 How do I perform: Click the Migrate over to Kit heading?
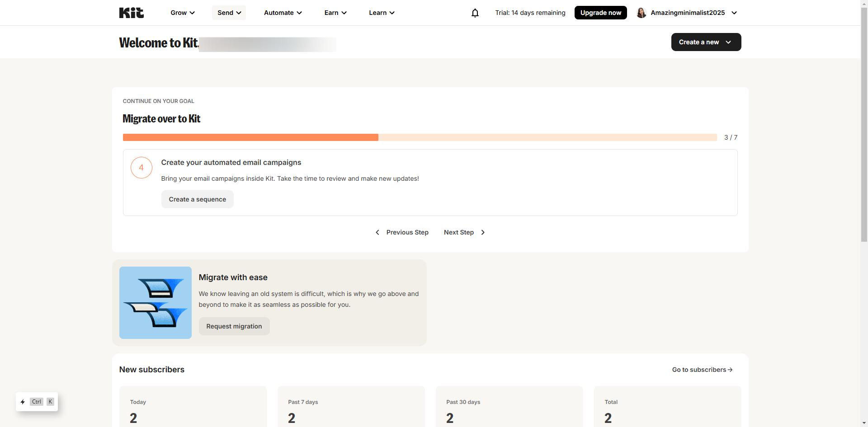(x=161, y=119)
